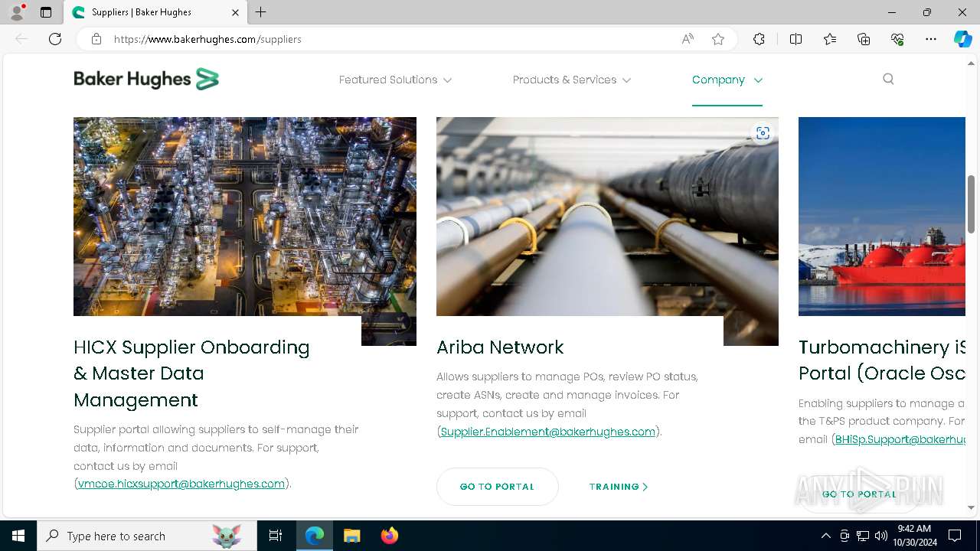980x551 pixels.
Task: Click the Ariba Network heading
Action: pyautogui.click(x=500, y=347)
